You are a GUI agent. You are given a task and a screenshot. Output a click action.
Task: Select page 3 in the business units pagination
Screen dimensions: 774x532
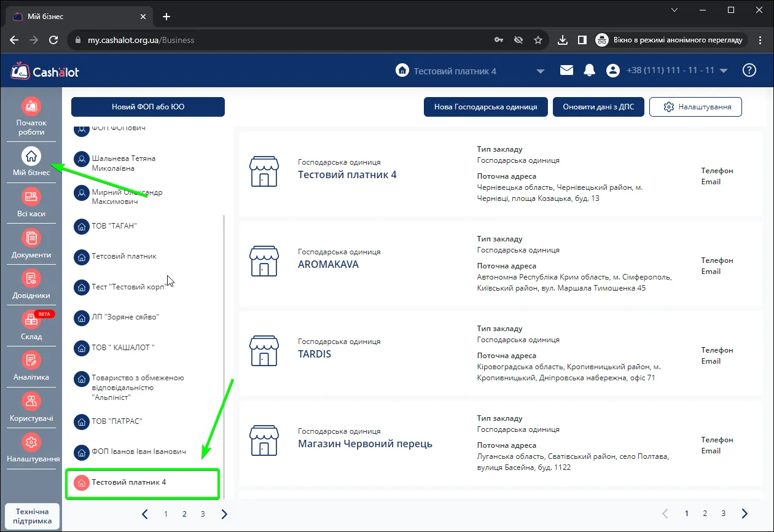(724, 514)
